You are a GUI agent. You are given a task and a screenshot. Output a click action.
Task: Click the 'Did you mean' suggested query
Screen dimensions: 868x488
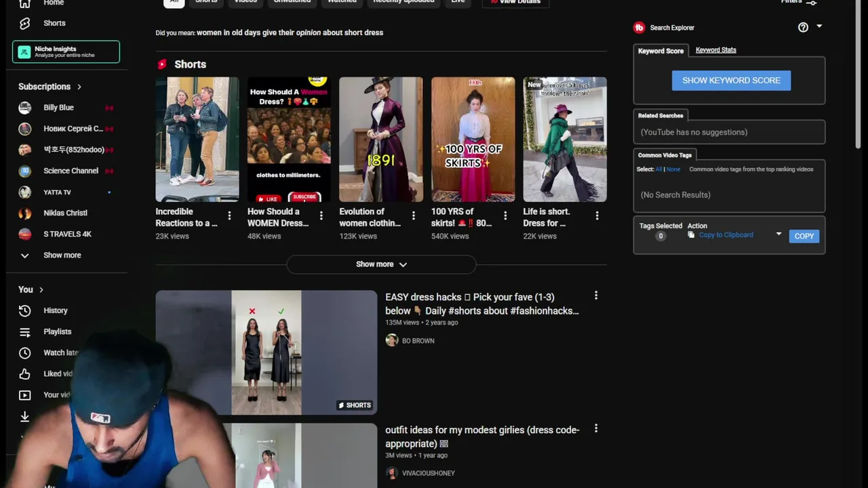click(290, 33)
